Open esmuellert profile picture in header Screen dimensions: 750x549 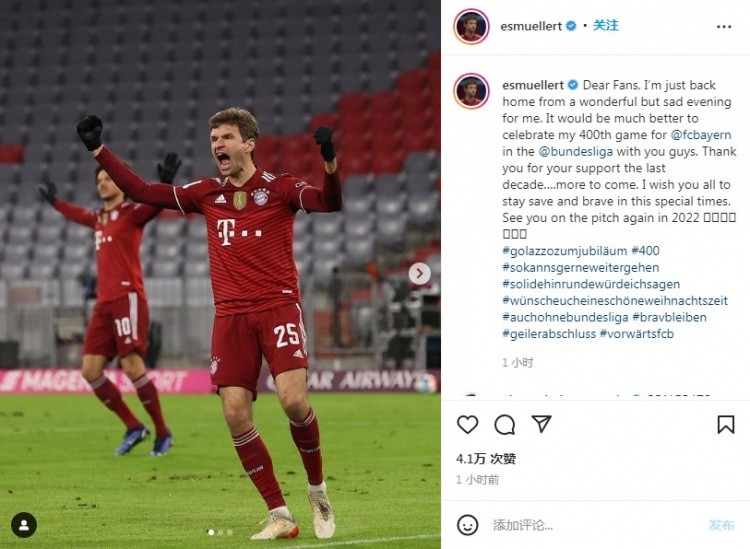(x=471, y=26)
